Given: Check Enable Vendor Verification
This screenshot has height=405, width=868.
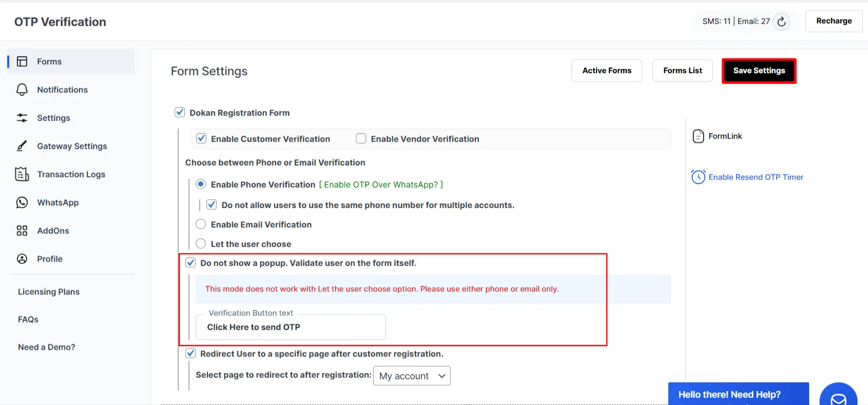Looking at the screenshot, I should (361, 138).
